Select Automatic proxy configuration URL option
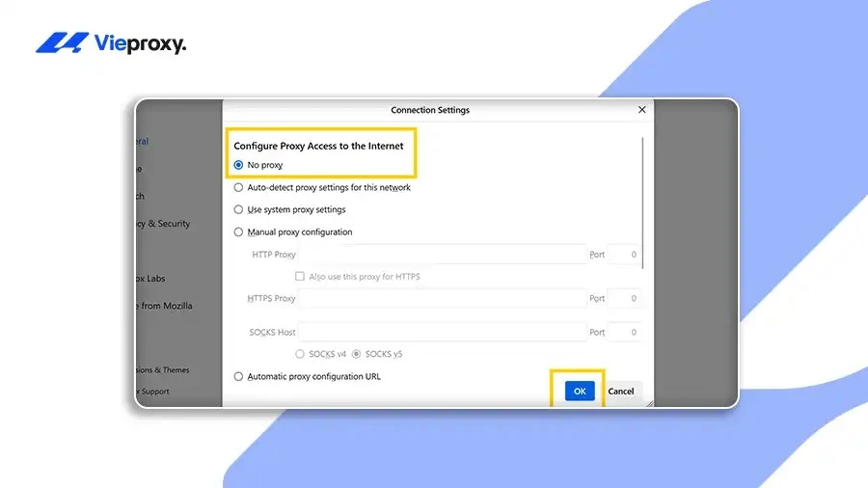 click(238, 376)
